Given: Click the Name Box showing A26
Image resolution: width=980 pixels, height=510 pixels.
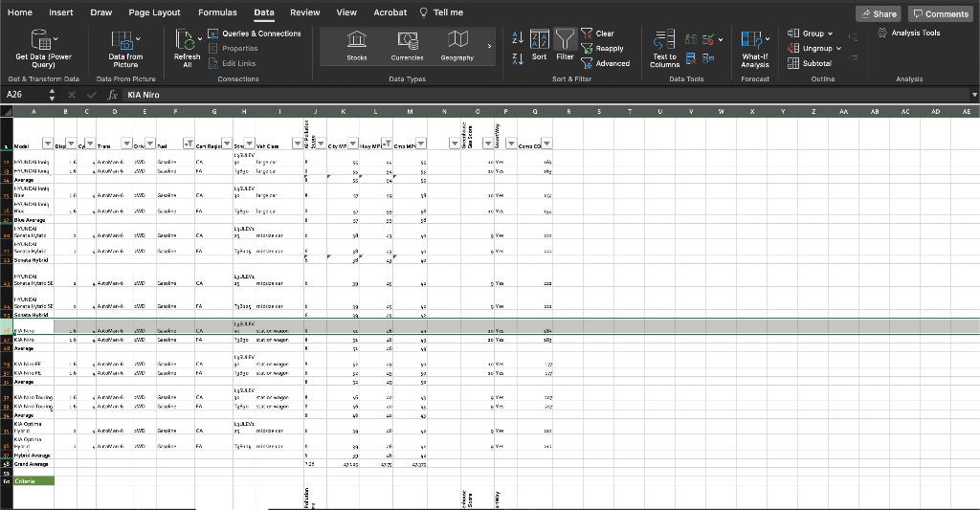Looking at the screenshot, I should [x=24, y=95].
